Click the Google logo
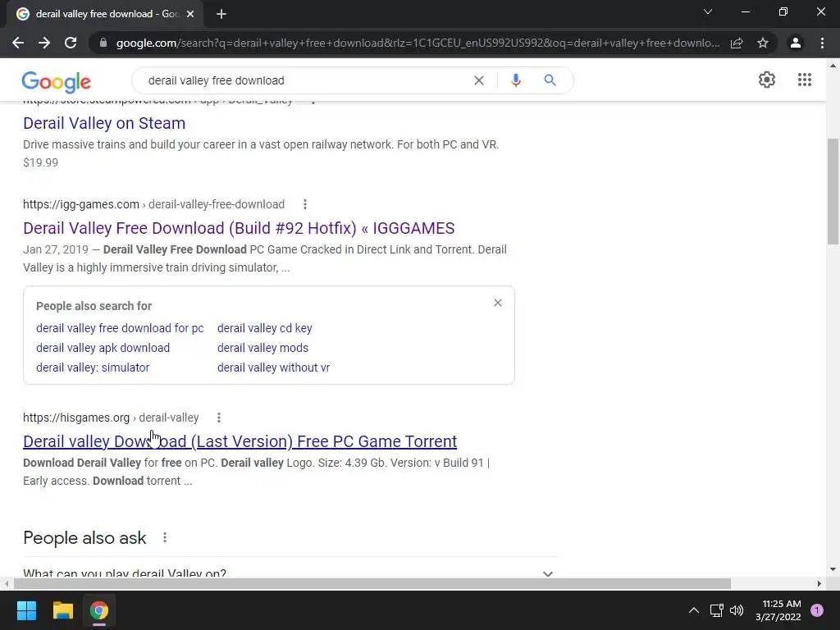 pyautogui.click(x=57, y=82)
